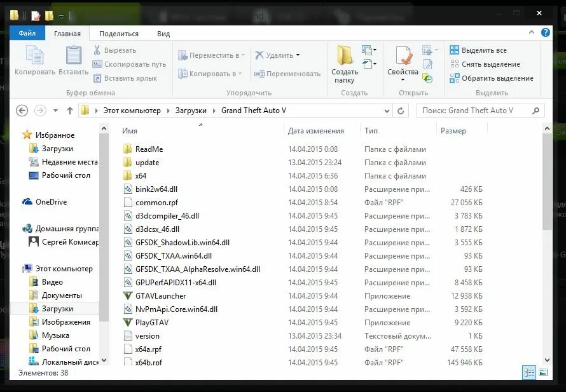Image resolution: width=566 pixels, height=392 pixels.
Task: Click Вставить ярлык in ribbon
Action: tap(125, 78)
